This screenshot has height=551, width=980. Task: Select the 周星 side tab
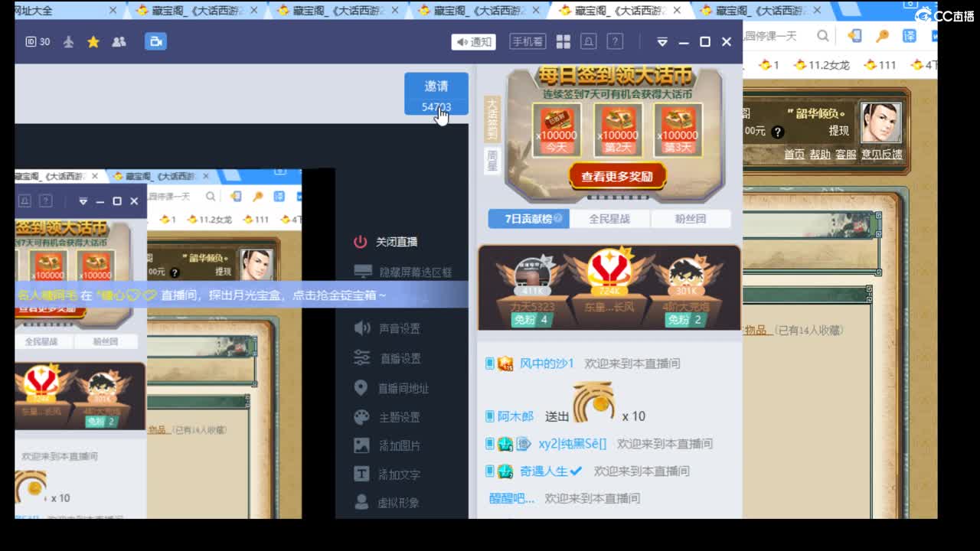[x=492, y=160]
